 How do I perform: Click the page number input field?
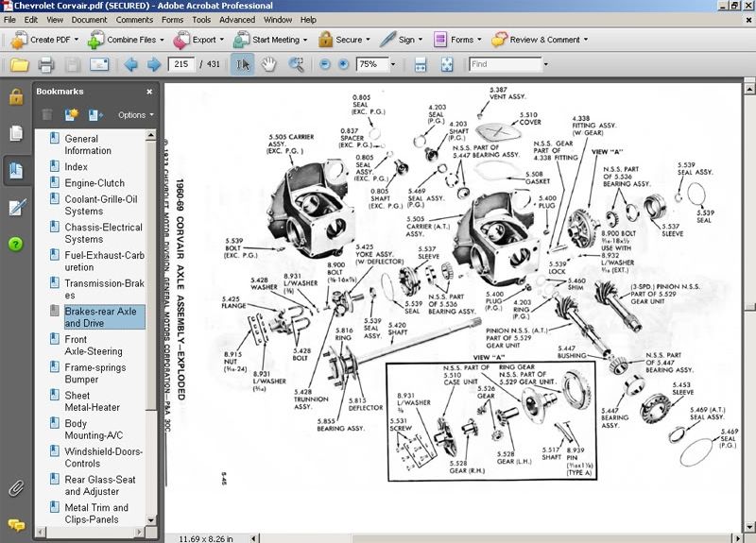[x=181, y=64]
